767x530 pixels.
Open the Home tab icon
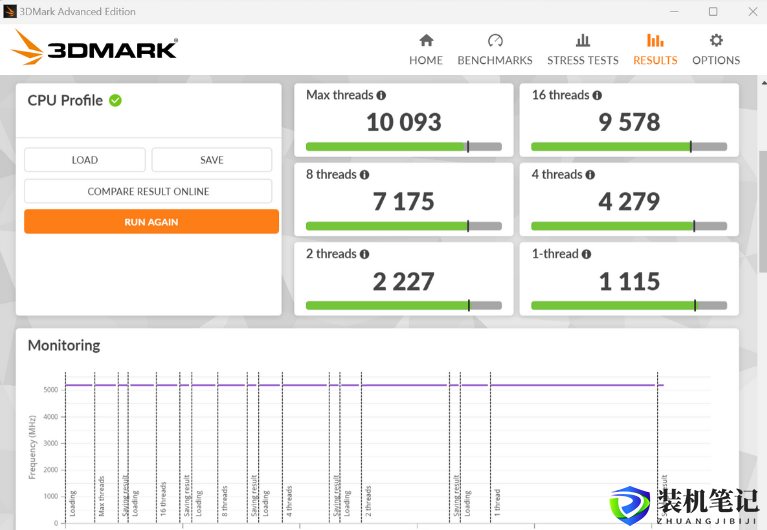(x=426, y=40)
